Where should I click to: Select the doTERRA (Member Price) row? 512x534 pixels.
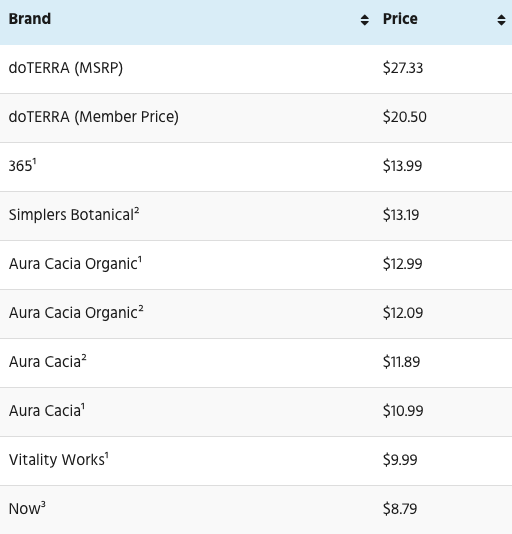tap(256, 118)
